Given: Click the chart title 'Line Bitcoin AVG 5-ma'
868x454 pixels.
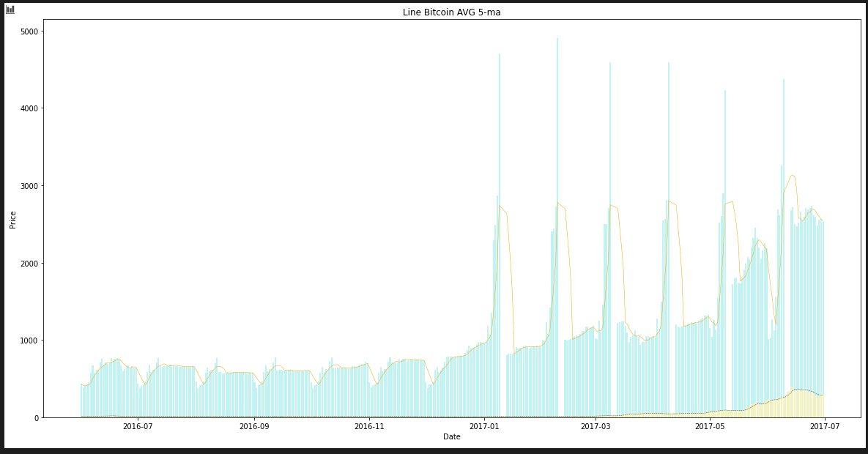Looking at the screenshot, I should 452,12.
